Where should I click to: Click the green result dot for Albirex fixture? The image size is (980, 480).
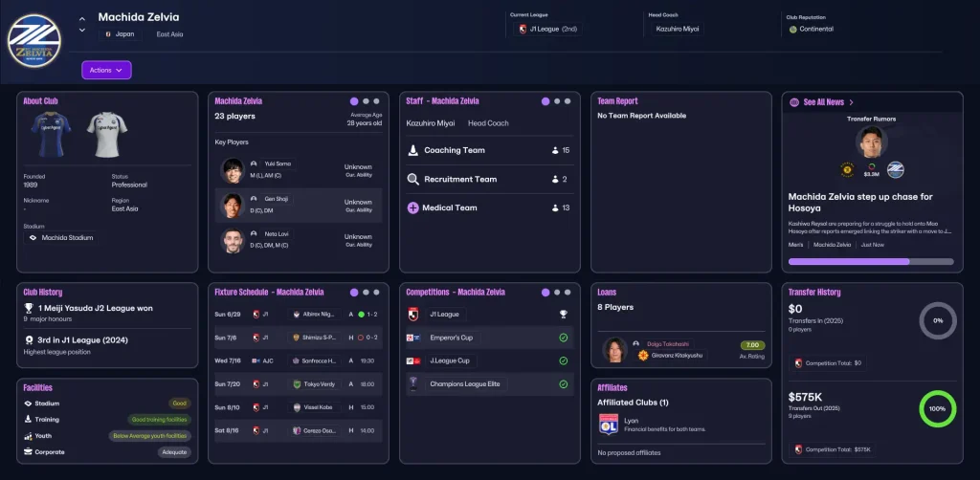361,314
